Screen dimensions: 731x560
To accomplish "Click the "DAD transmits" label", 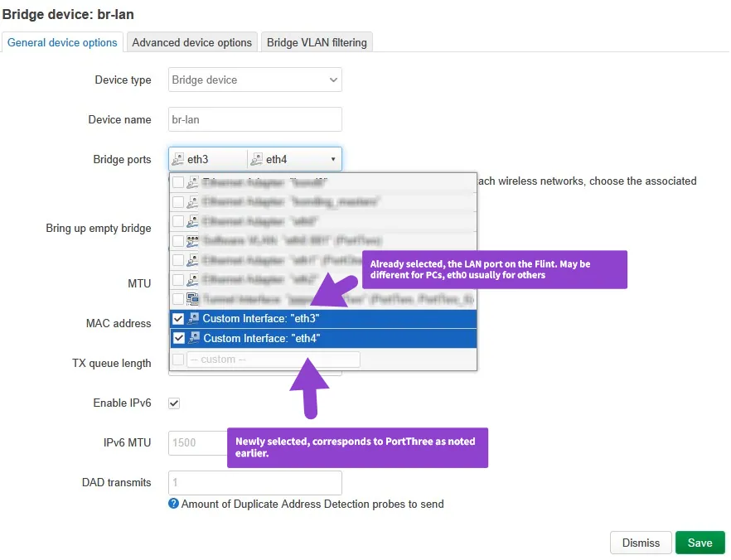I will [x=116, y=483].
